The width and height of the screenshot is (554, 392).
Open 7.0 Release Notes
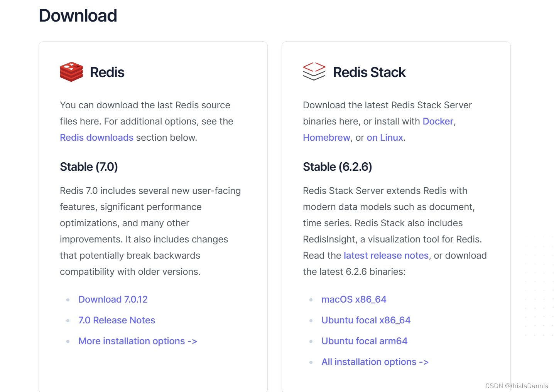(x=117, y=320)
